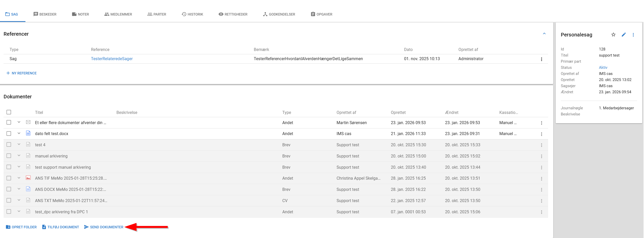Open actions menu for dato felt test.docx

click(x=541, y=134)
